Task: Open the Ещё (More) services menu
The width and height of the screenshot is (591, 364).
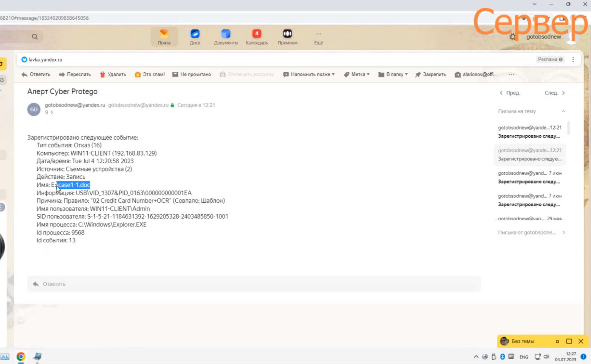Action: coord(318,37)
